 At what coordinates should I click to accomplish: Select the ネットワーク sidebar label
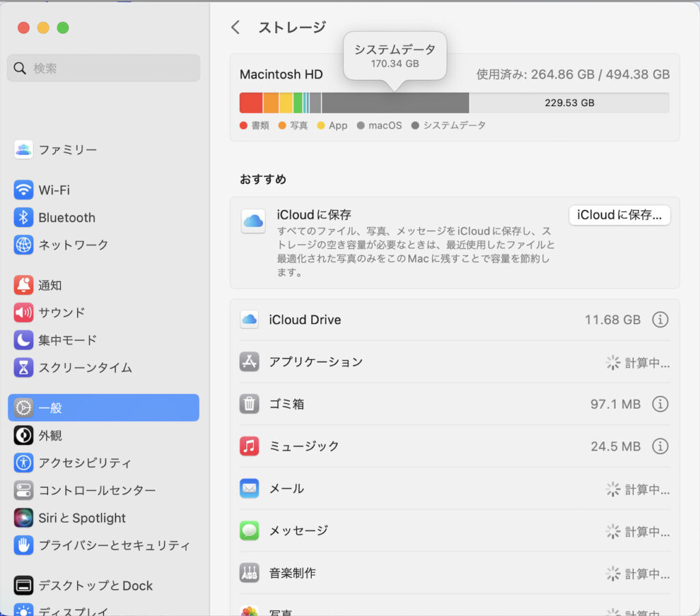tap(73, 245)
